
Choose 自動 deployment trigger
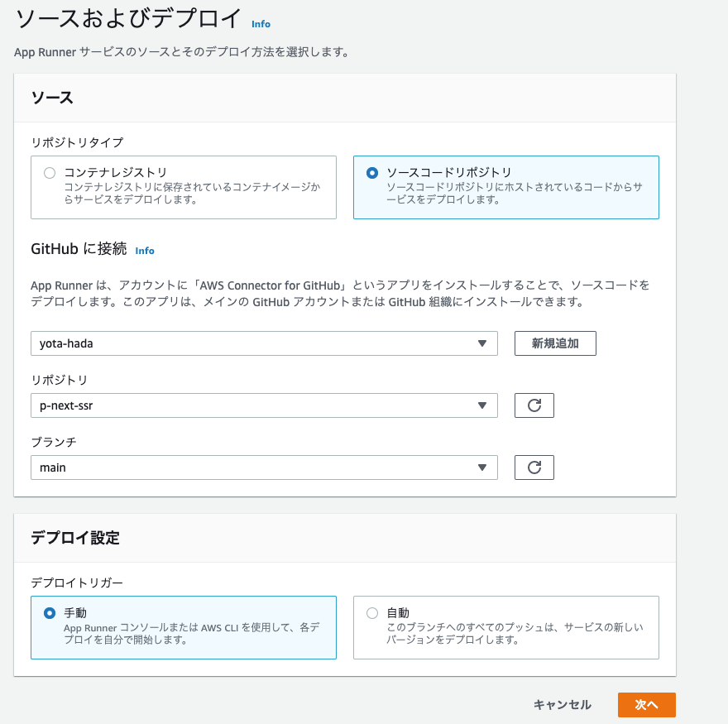[506, 627]
